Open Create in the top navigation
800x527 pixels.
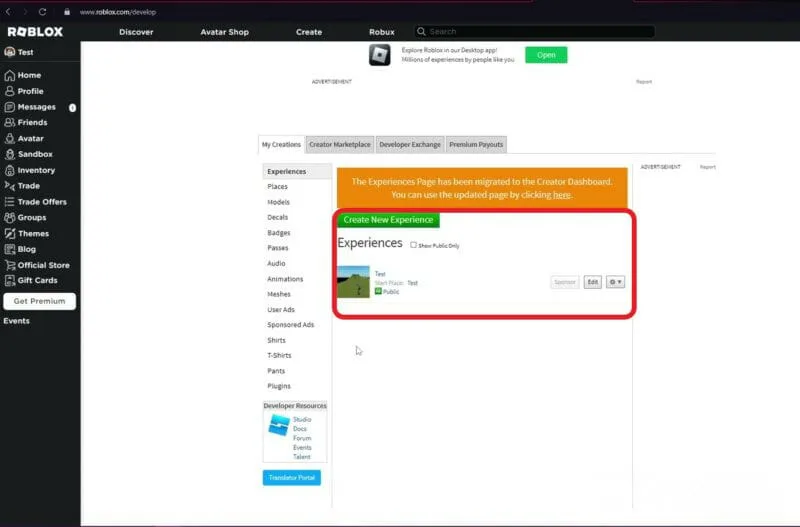(x=309, y=32)
